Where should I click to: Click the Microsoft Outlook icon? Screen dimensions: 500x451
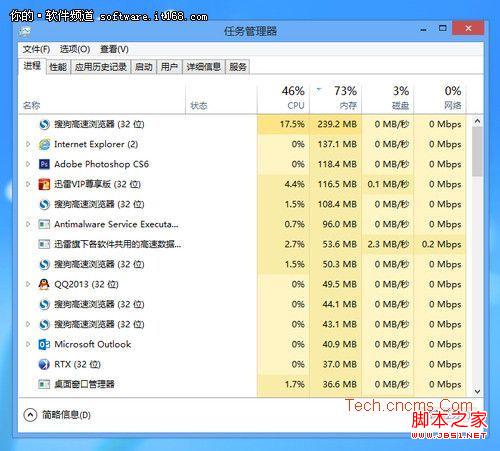[44, 344]
